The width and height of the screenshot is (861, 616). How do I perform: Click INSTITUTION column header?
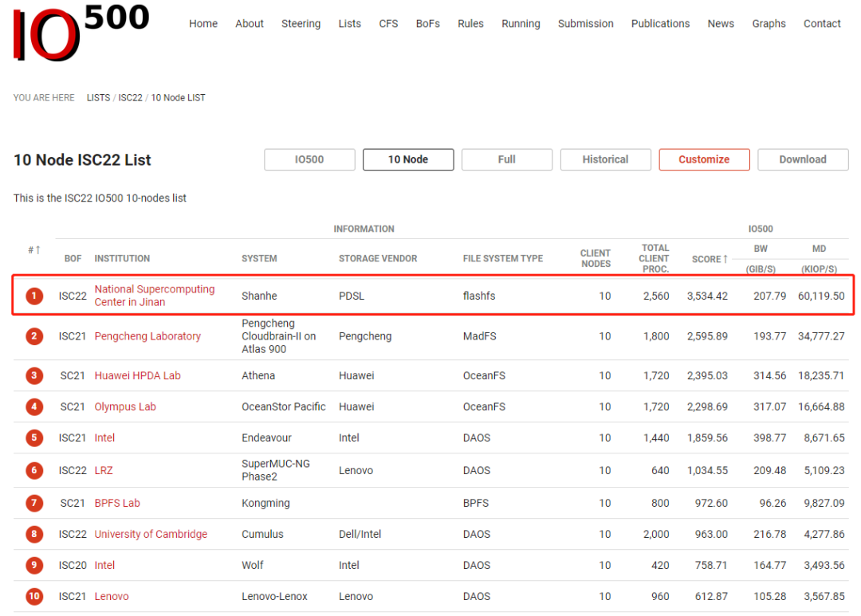coord(122,258)
